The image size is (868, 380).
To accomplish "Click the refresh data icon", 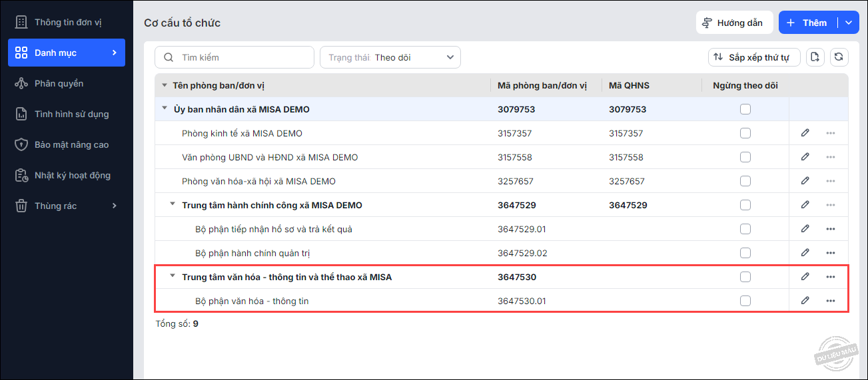I will point(839,57).
